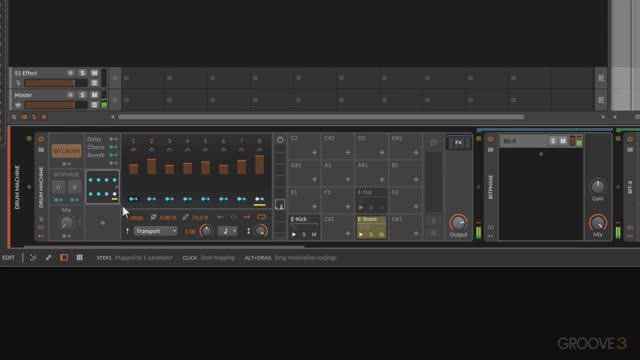Select the Steps modulator slot with cyan dots
Screen dimensions: 640x360
102,187
